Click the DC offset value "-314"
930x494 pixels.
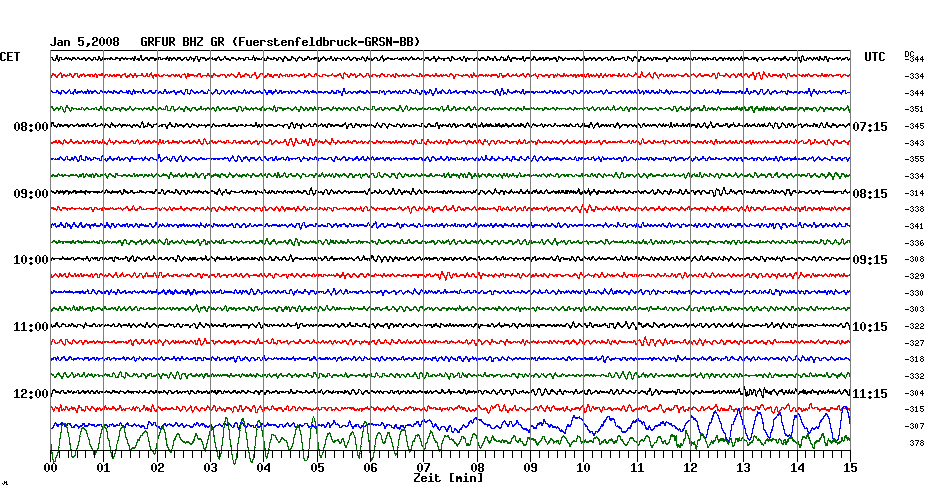coord(915,193)
